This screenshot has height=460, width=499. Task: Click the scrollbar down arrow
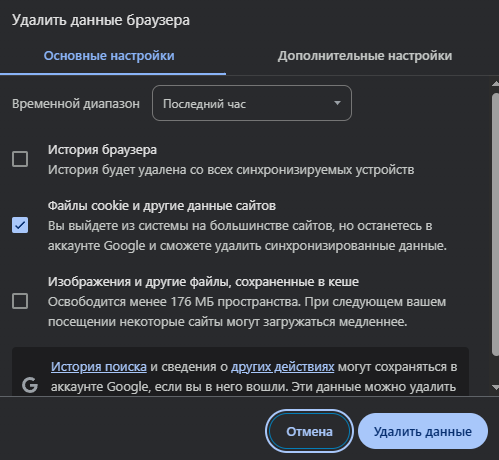click(x=496, y=387)
